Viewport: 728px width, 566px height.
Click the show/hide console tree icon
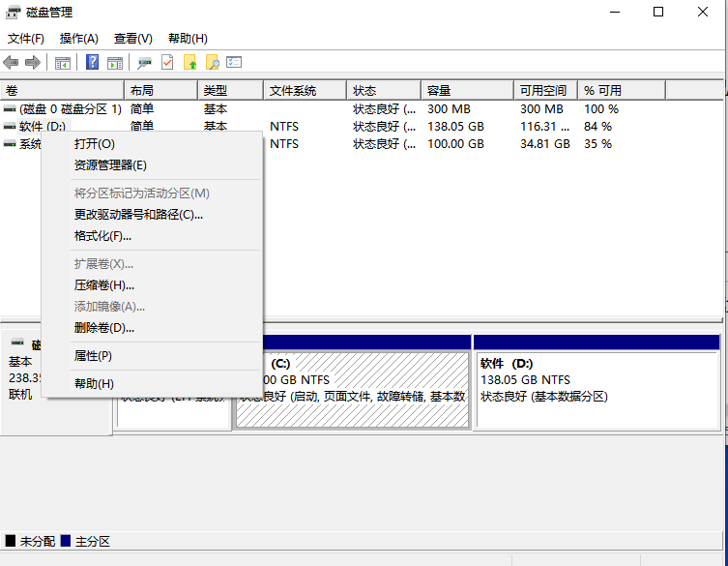click(63, 63)
